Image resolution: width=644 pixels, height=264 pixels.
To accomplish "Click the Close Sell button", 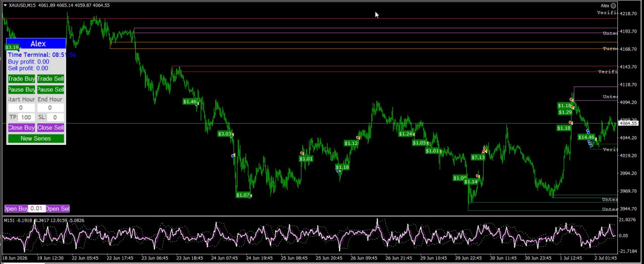I will click(x=51, y=128).
